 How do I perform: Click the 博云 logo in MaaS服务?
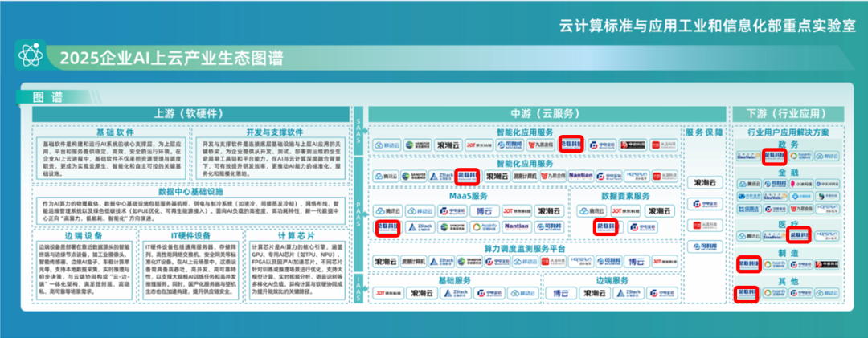pyautogui.click(x=483, y=211)
